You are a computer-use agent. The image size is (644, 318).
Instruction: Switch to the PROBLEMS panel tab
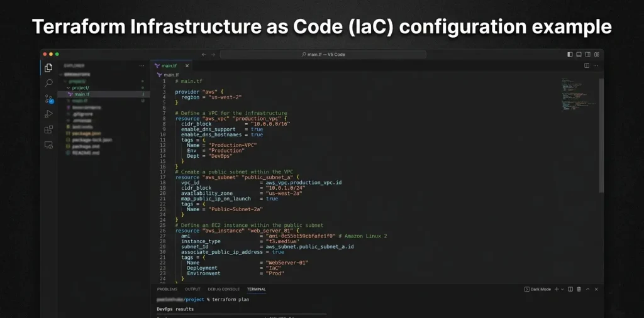click(x=167, y=289)
